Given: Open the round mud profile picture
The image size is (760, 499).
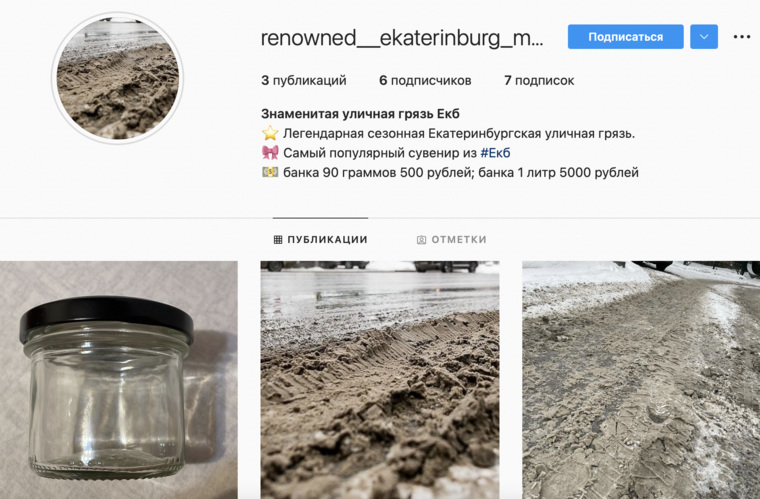Looking at the screenshot, I should click(118, 78).
